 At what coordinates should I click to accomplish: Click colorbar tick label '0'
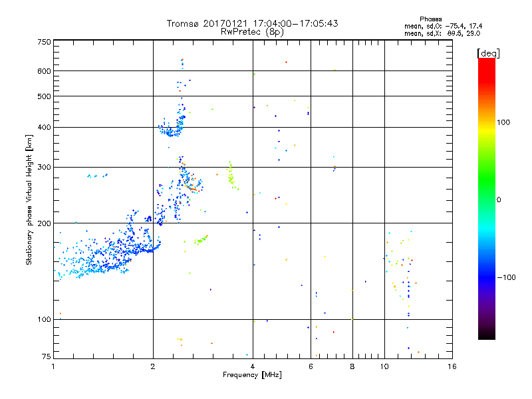(498, 200)
